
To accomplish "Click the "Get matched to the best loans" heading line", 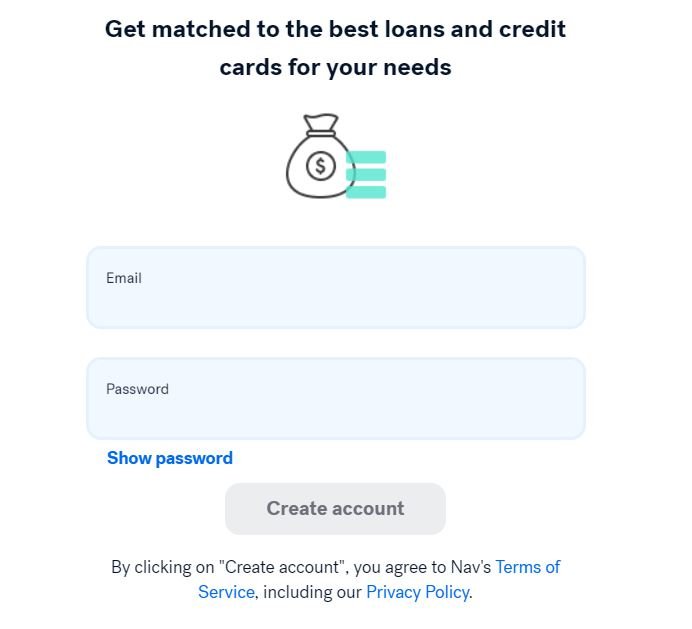I will [x=336, y=28].
